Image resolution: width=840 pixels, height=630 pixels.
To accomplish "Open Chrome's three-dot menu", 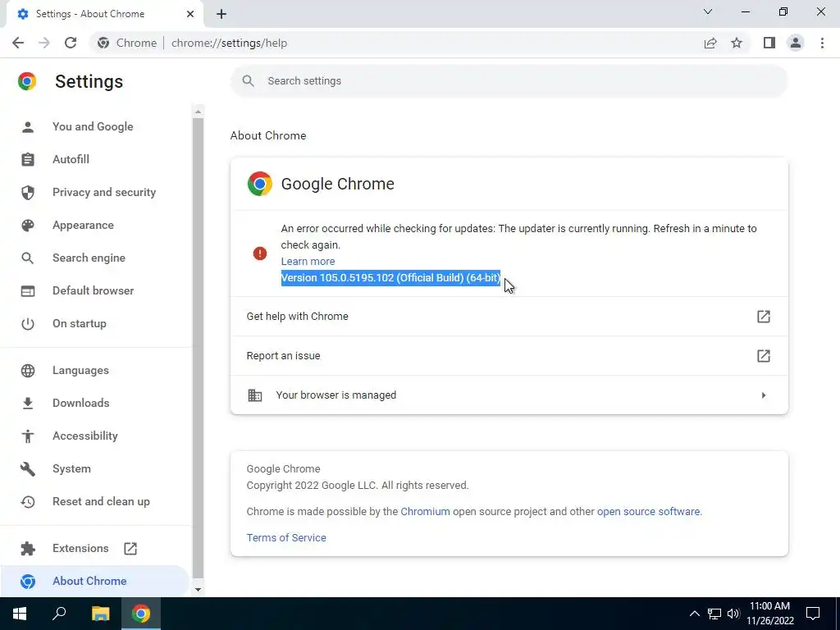I will tap(822, 43).
